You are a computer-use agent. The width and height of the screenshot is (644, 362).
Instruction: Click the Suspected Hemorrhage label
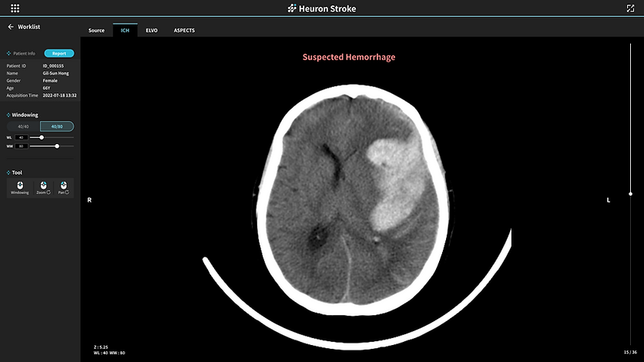pos(349,57)
